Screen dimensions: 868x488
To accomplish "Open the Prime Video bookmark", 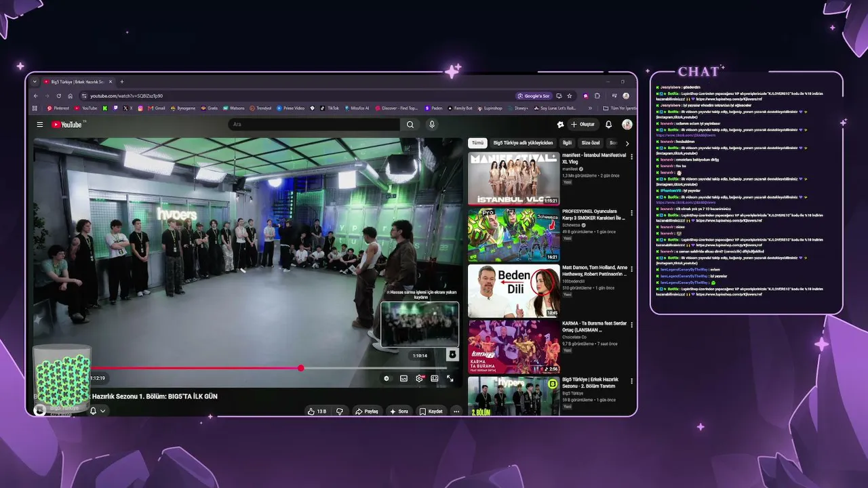I will (290, 108).
